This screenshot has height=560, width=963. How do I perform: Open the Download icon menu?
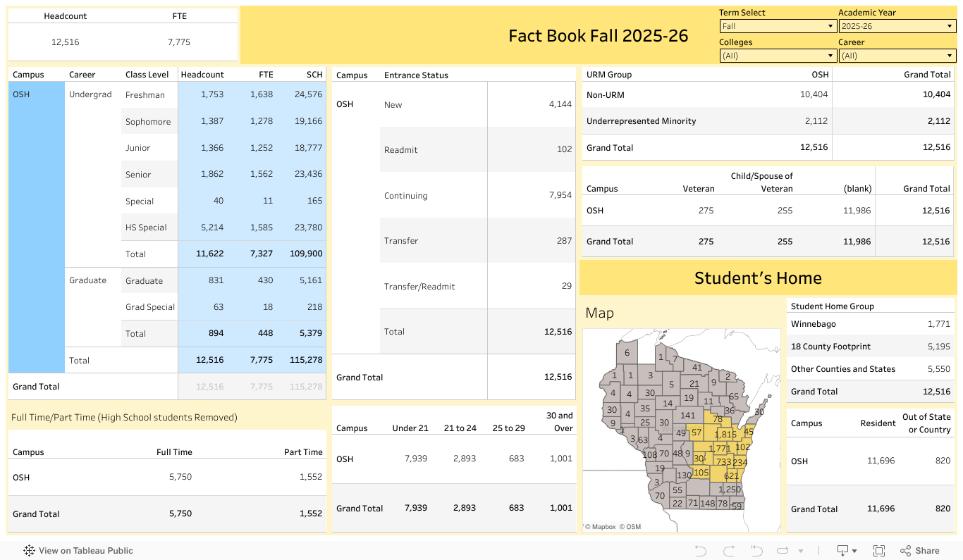(x=846, y=551)
